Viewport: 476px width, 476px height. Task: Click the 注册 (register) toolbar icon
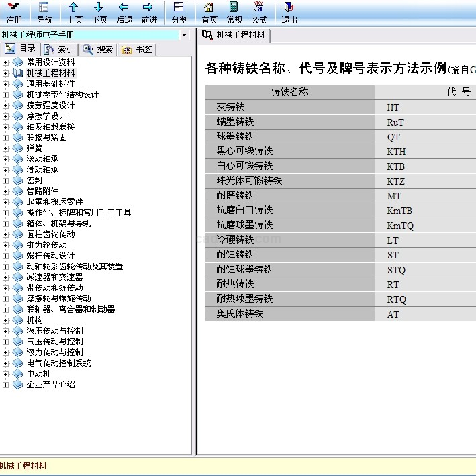click(x=14, y=12)
